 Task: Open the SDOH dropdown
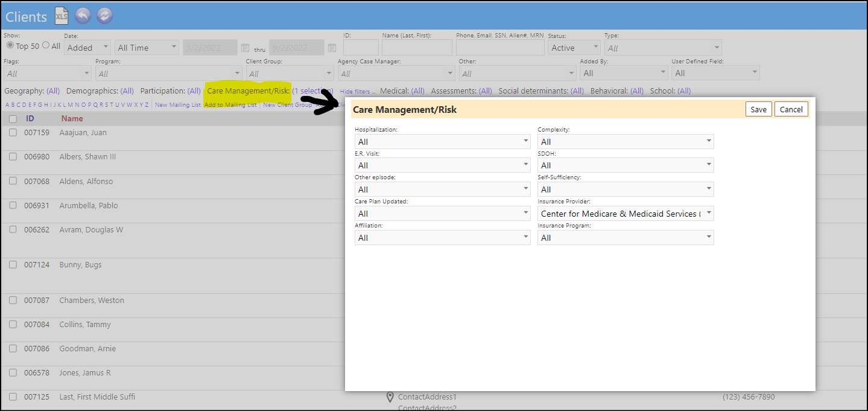tap(626, 165)
